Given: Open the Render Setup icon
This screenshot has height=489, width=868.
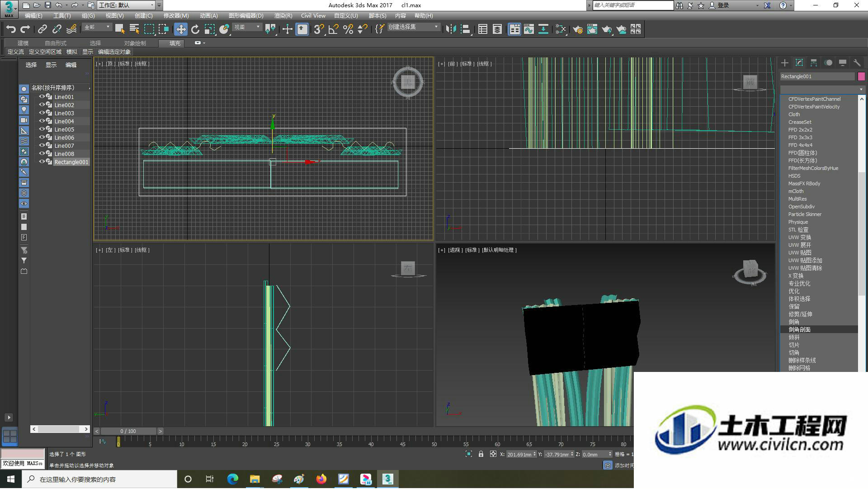Looking at the screenshot, I should tap(578, 29).
